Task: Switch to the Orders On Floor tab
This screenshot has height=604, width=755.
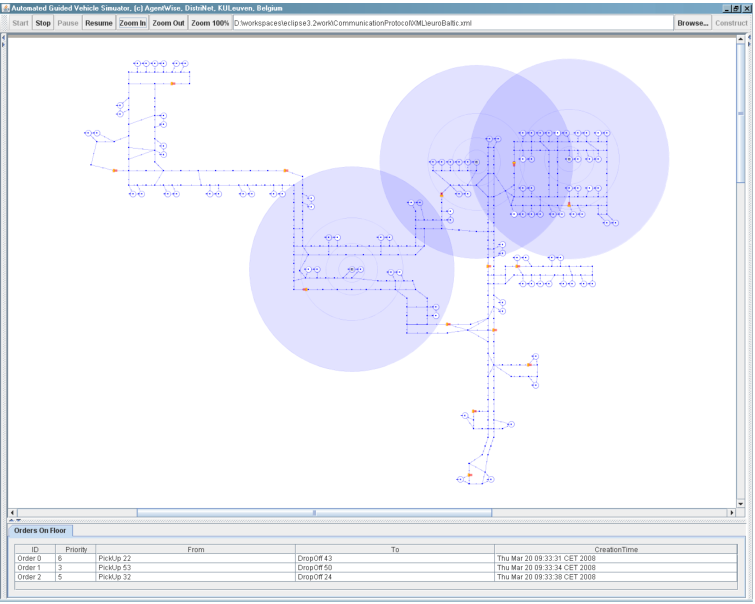Action: [x=40, y=530]
